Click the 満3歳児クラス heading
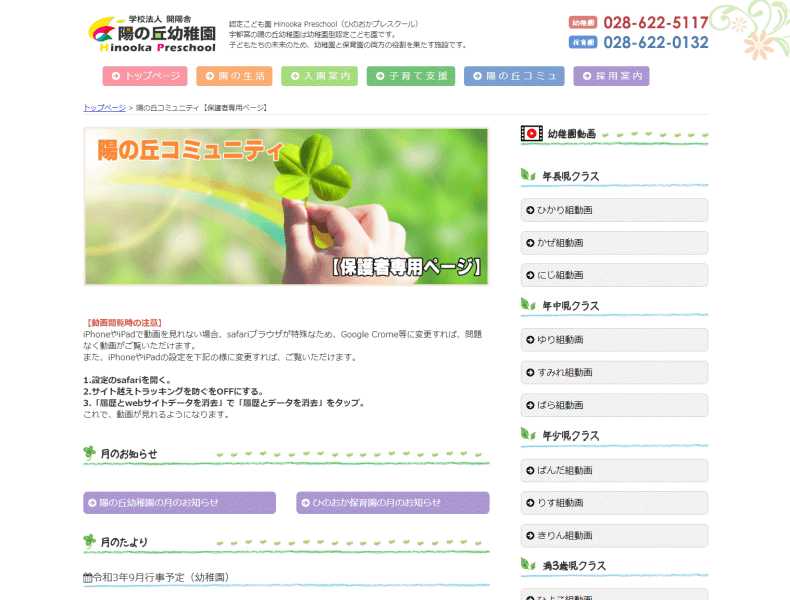The height and width of the screenshot is (600, 790). (574, 566)
